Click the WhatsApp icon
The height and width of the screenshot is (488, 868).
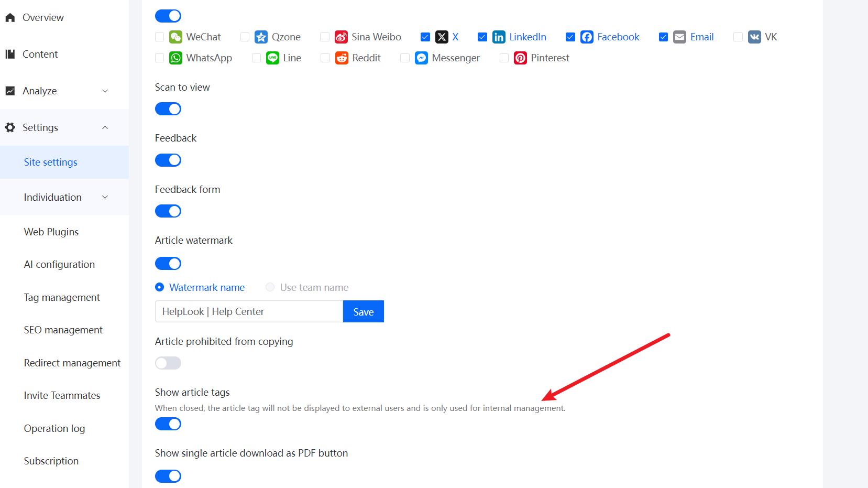[x=175, y=58]
